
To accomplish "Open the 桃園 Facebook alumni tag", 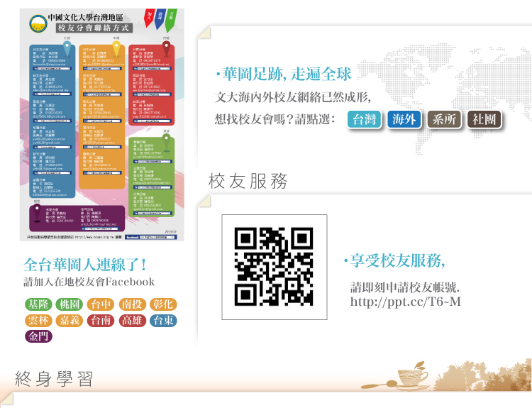I will (x=70, y=304).
